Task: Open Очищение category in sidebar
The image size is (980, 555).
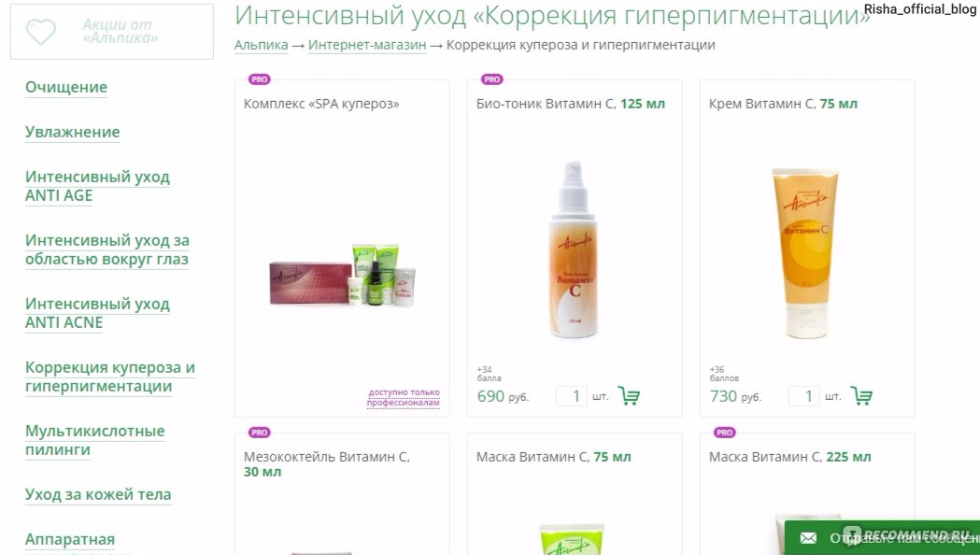Action: pos(66,88)
